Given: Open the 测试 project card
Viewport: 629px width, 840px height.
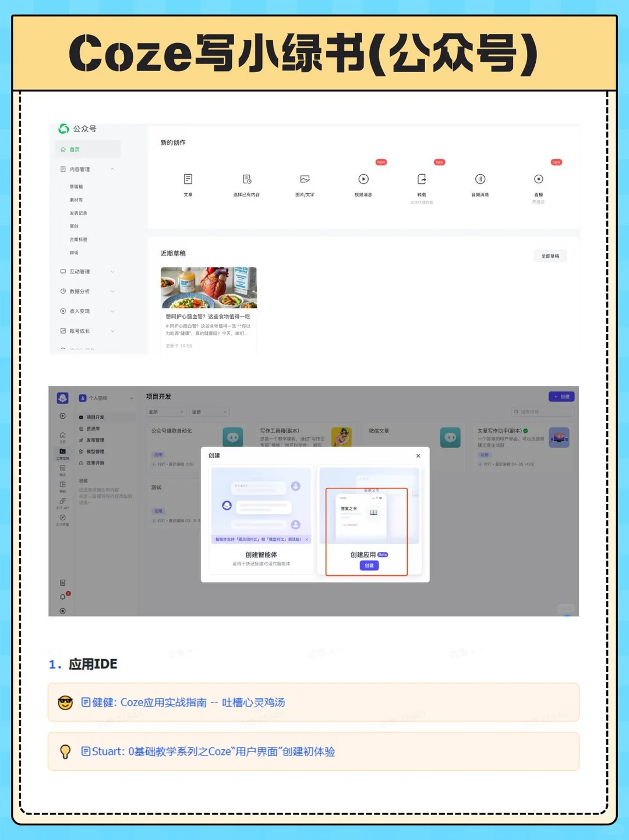Looking at the screenshot, I should [174, 504].
